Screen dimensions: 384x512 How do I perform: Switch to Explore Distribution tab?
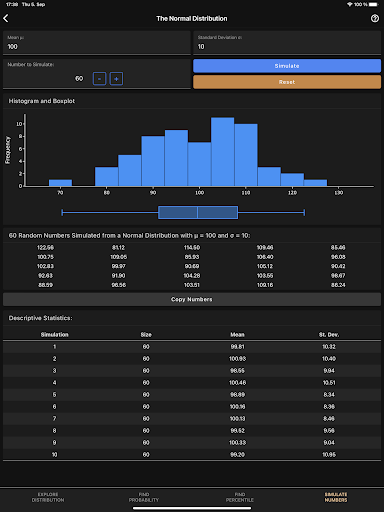(48, 497)
